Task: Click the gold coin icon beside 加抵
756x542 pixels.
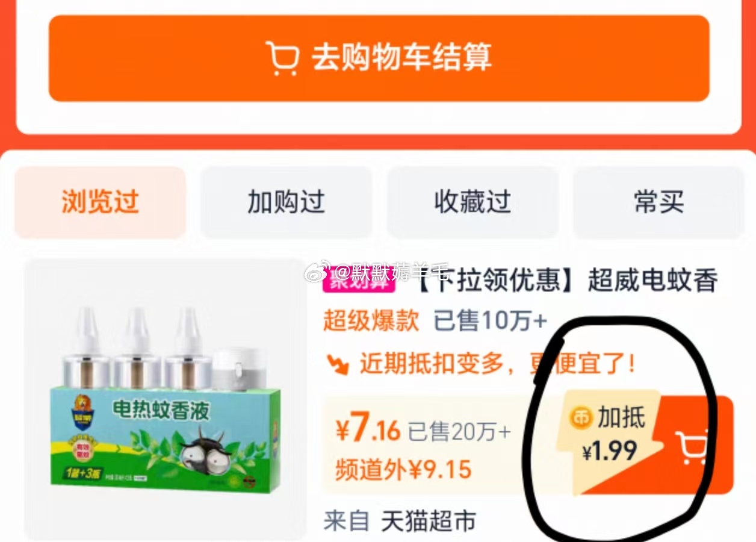Action: coord(581,418)
